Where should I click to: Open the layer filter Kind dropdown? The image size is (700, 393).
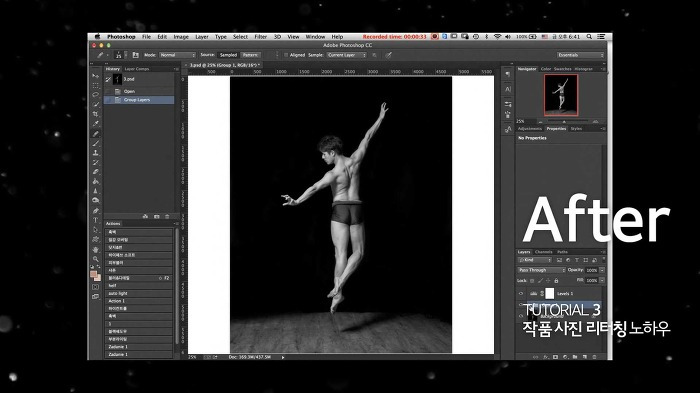coord(535,260)
